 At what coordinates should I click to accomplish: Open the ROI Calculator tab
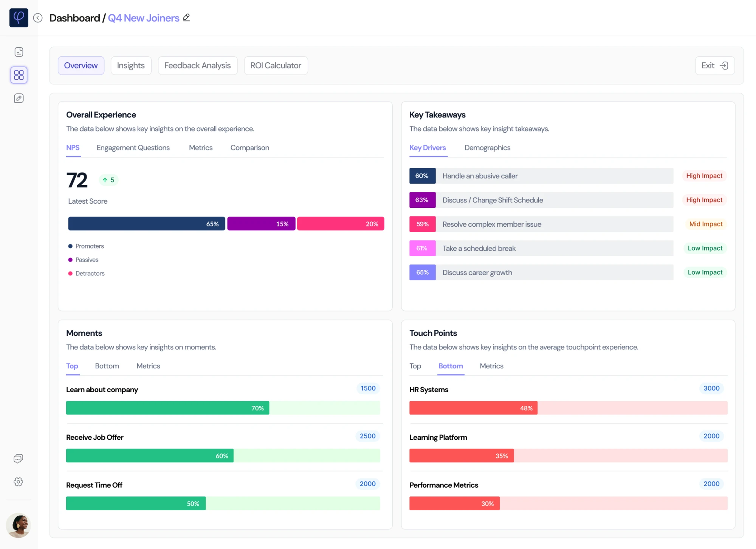coord(276,65)
